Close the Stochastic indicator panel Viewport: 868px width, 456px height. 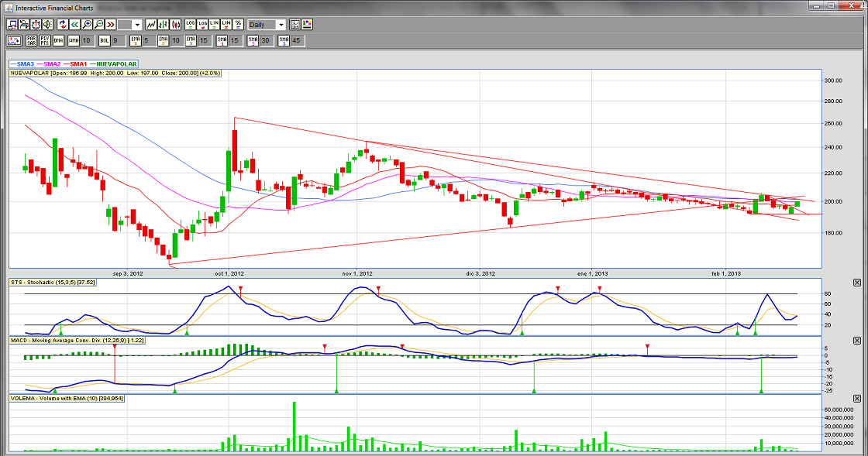point(856,283)
